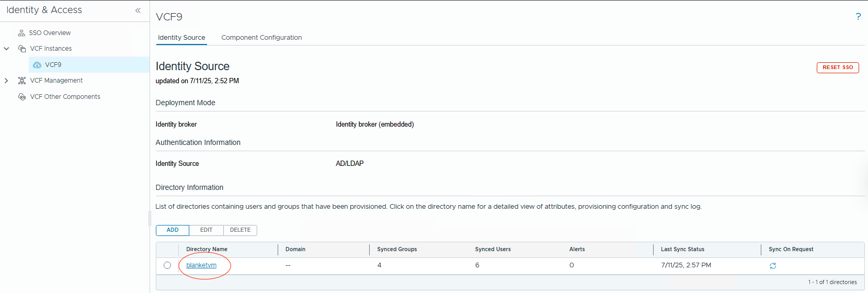Click the VCF Instances icon
Image resolution: width=868 pixels, height=293 pixels.
coord(22,49)
